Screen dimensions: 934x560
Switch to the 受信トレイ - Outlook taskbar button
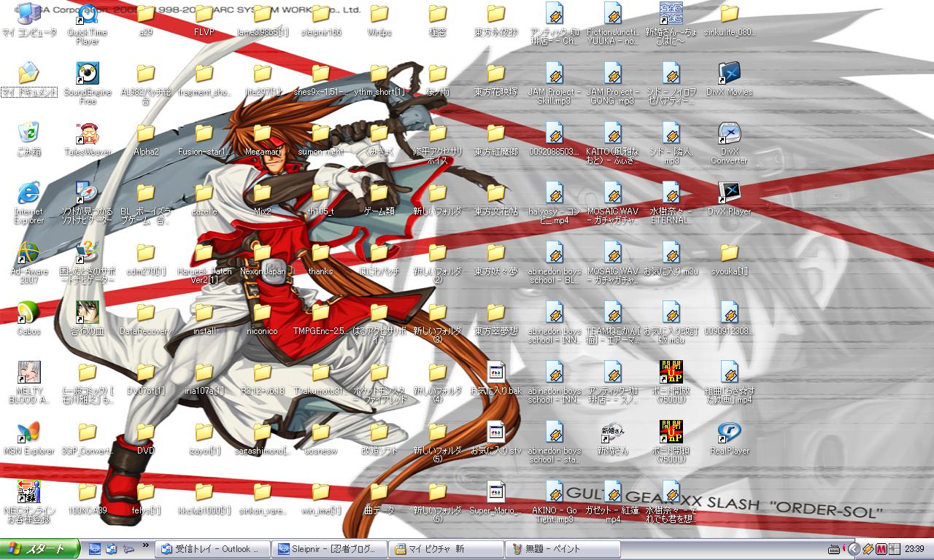(213, 549)
